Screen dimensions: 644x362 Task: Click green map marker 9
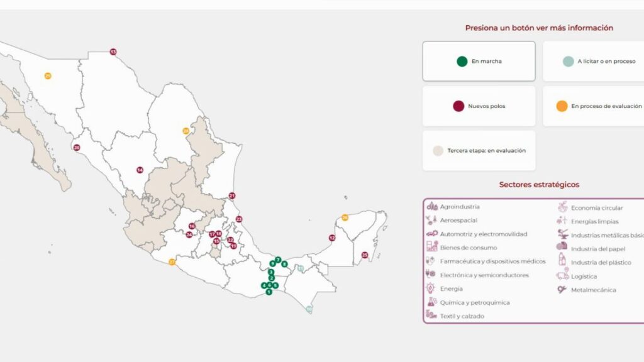[272, 263]
